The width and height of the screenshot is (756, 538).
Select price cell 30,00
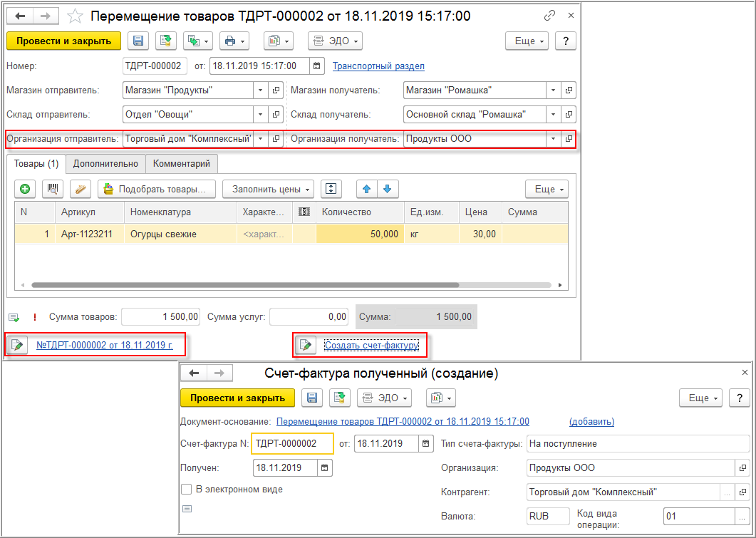click(x=480, y=234)
